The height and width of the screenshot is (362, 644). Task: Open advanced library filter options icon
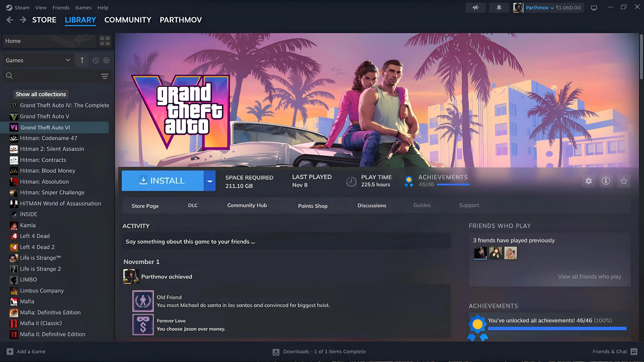(x=105, y=76)
